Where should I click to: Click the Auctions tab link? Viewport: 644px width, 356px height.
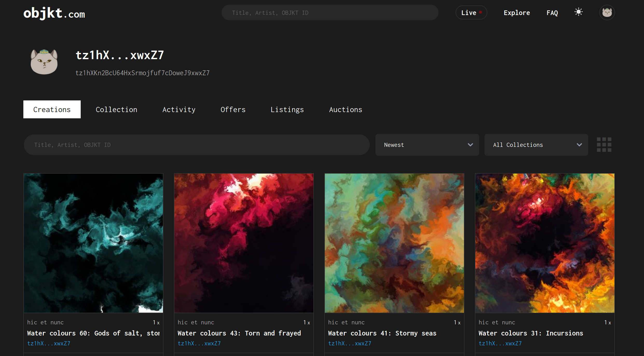point(346,109)
